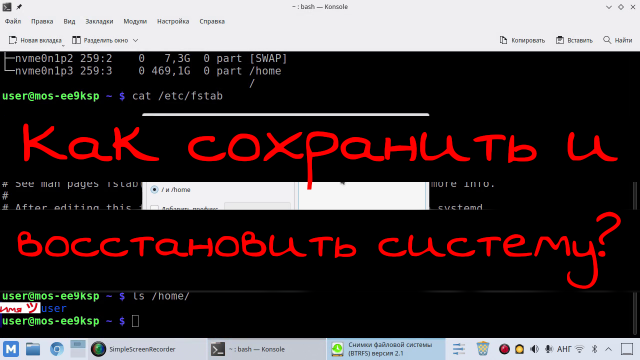Open the Модули menu

pyautogui.click(x=135, y=21)
